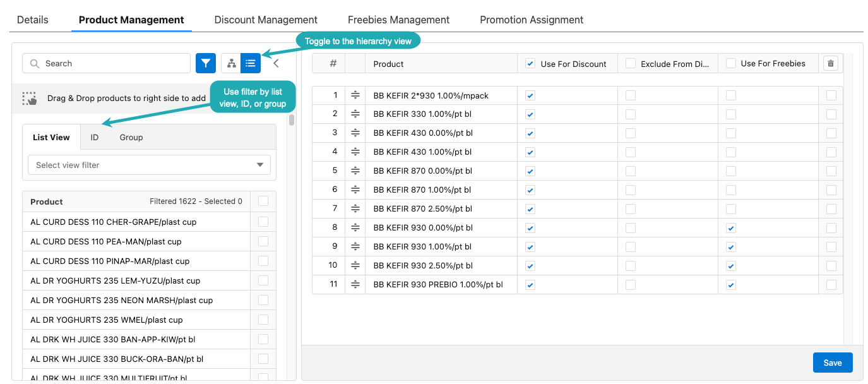868x384 pixels.
Task: Open the blue filter funnel panel
Action: pyautogui.click(x=205, y=63)
